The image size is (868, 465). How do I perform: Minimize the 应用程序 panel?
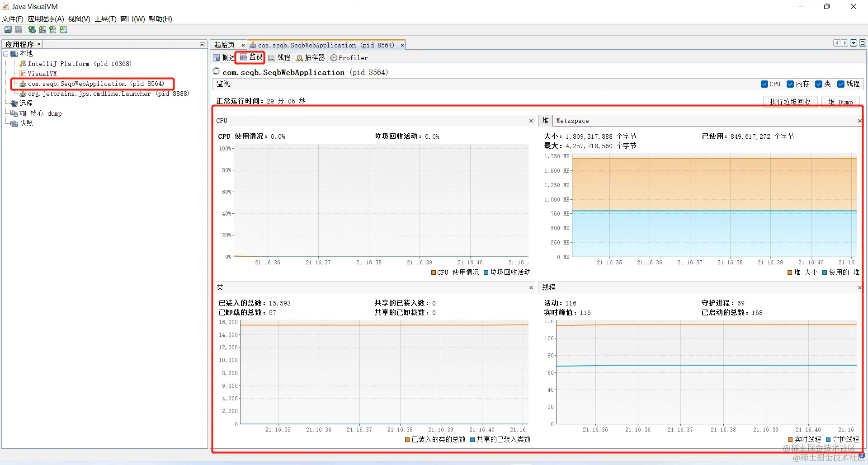(x=202, y=44)
